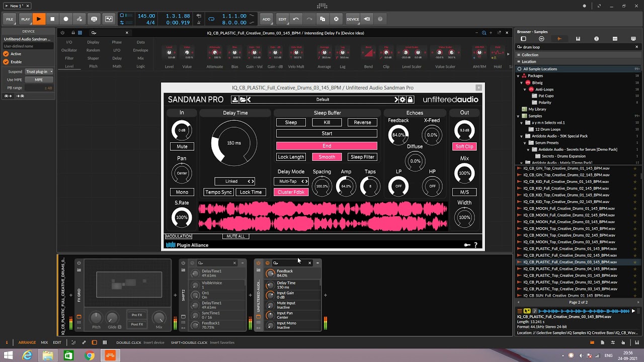Open the DEVICE menu
Image resolution: width=644 pixels, height=362 pixels.
353,19
